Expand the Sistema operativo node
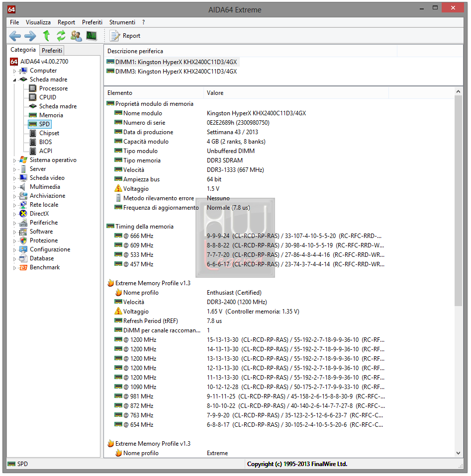Screen dimensions: 471x476 click(14, 160)
